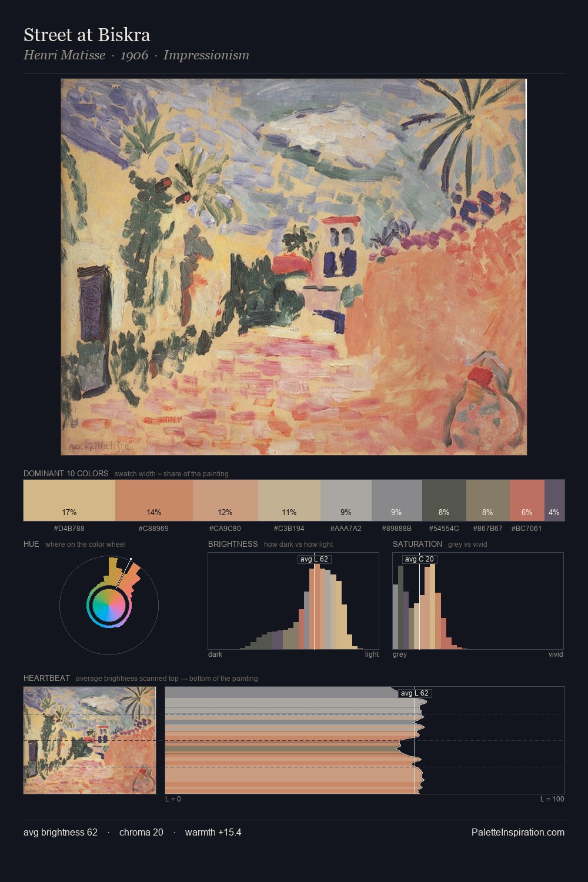The width and height of the screenshot is (588, 882).
Task: Click the 'SATURATION' section heading
Action: 417,544
